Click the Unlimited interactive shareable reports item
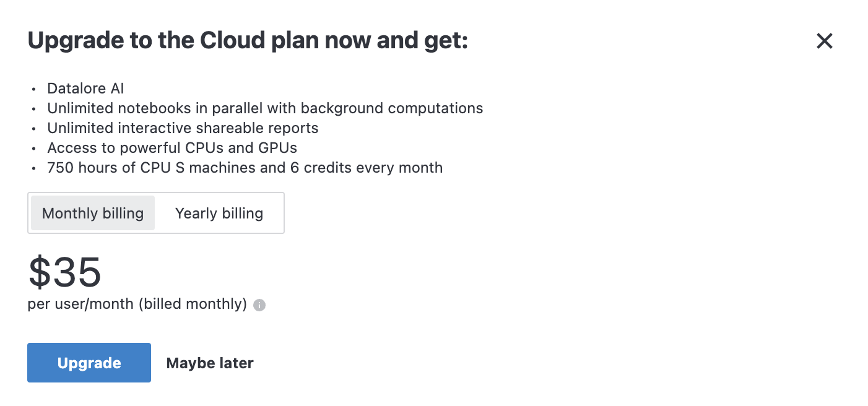The height and width of the screenshot is (406, 868). [x=183, y=128]
